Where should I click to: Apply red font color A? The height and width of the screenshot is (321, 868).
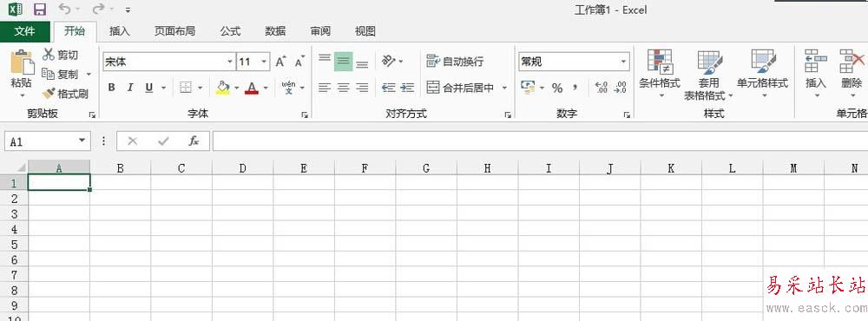tap(252, 88)
